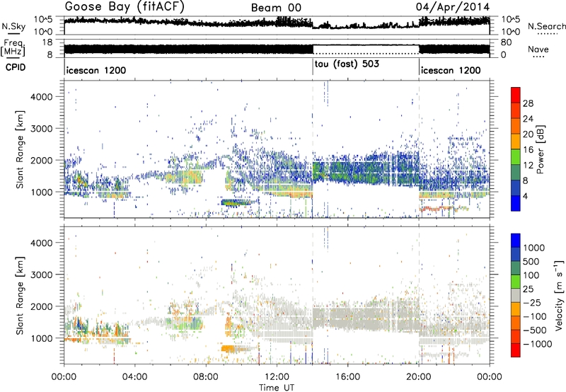The width and height of the screenshot is (566, 392).
Task: Click the blue bottom of the Power colorbar
Action: (x=516, y=203)
